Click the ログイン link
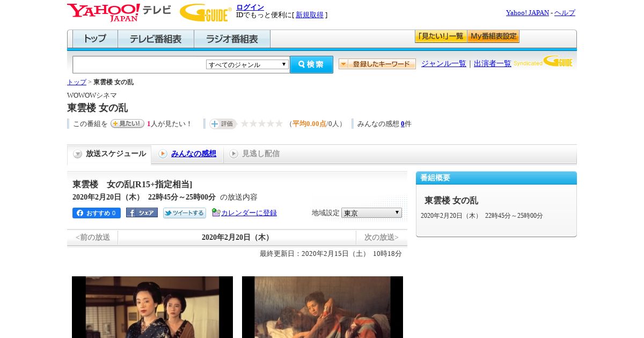The width and height of the screenshot is (644, 338). pyautogui.click(x=250, y=7)
